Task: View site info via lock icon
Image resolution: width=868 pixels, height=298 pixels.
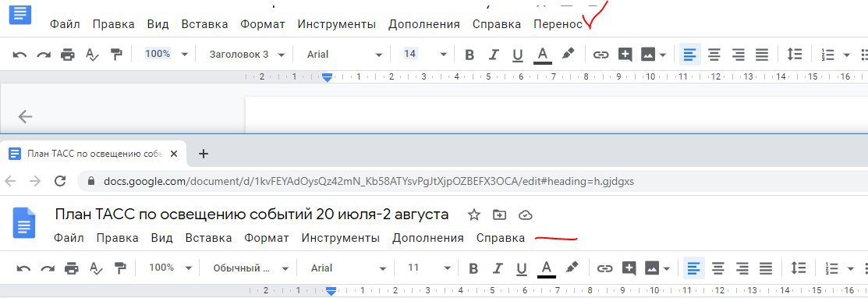Action: click(91, 181)
